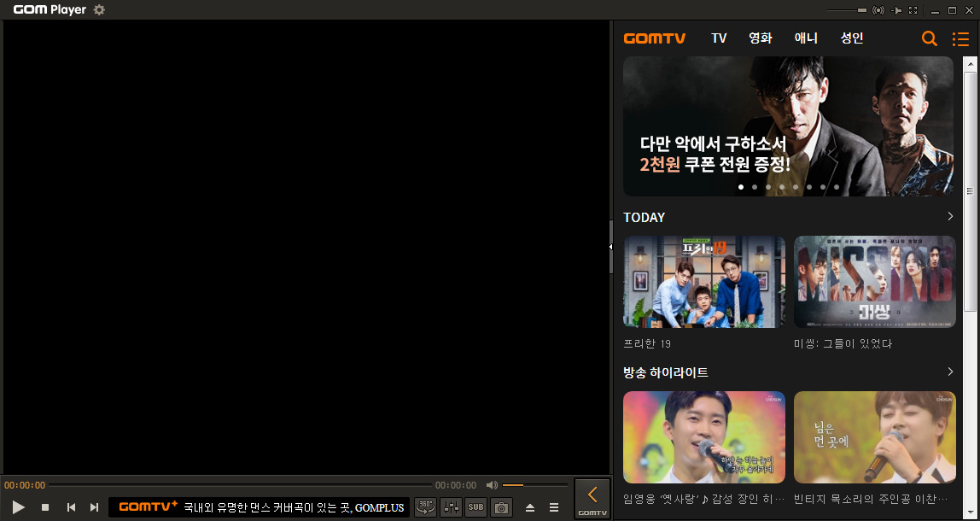The width and height of the screenshot is (980, 521).
Task: Enter fullscreen mode via title bar icon
Action: (x=913, y=10)
